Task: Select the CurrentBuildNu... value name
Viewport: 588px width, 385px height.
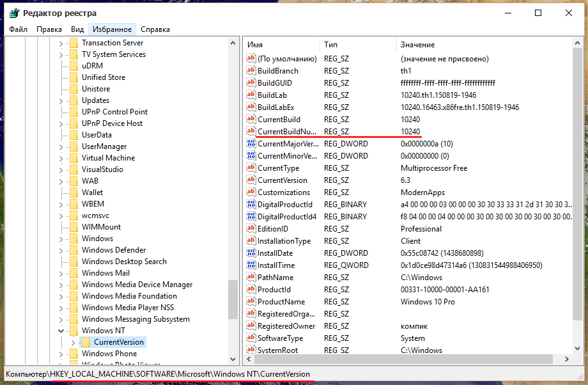Action: (287, 131)
